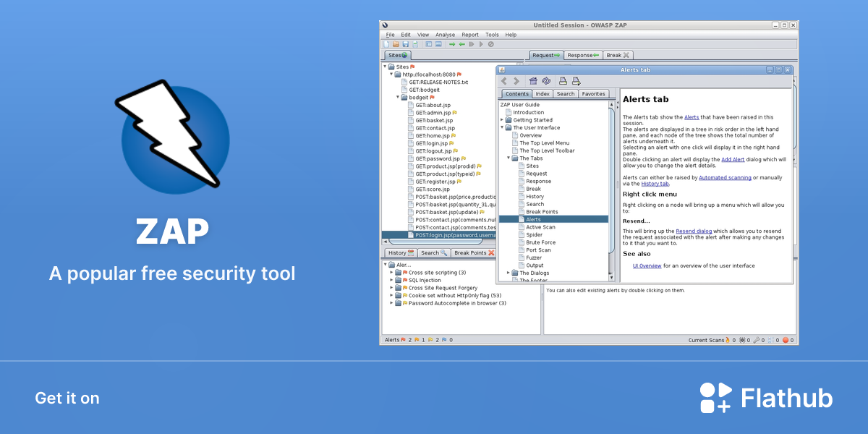Select Cookie set without HttpOnly flag alert

pyautogui.click(x=450, y=295)
